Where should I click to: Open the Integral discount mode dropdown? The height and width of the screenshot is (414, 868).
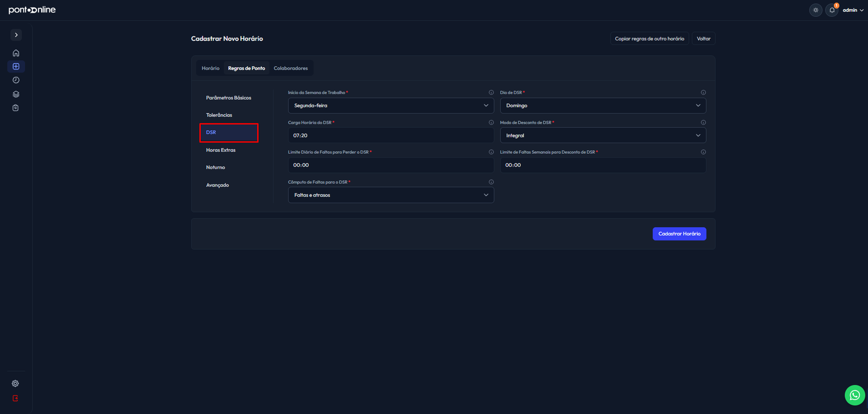603,135
